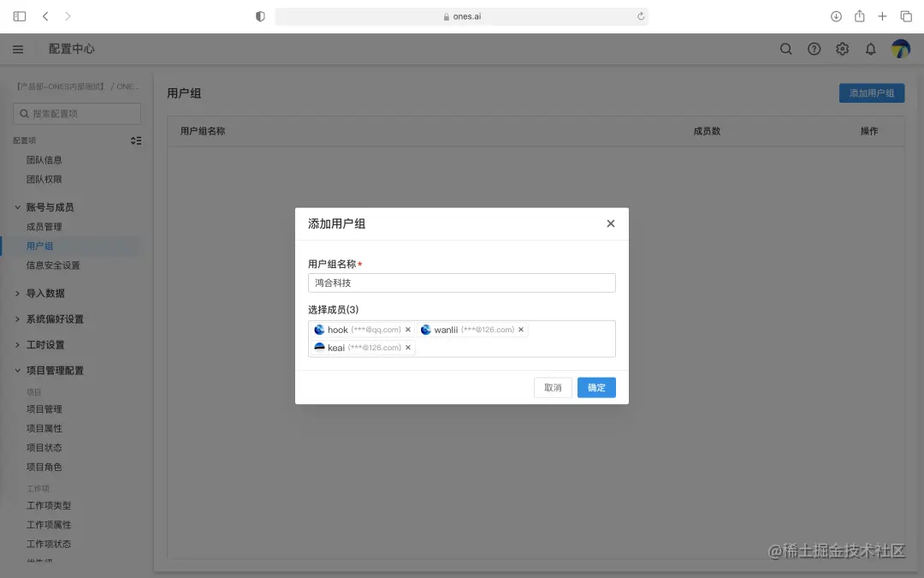
Task: Remove member keai from selected members
Action: [408, 347]
